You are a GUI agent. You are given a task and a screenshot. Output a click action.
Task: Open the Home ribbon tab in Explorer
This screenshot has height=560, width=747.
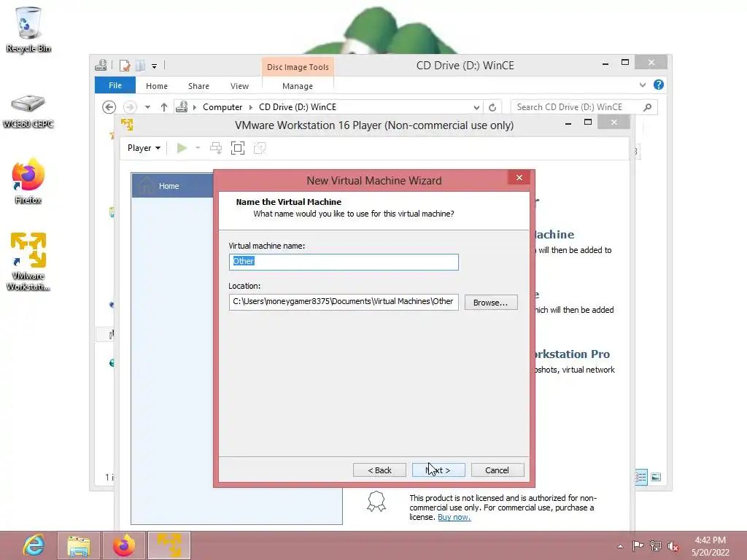(x=157, y=86)
